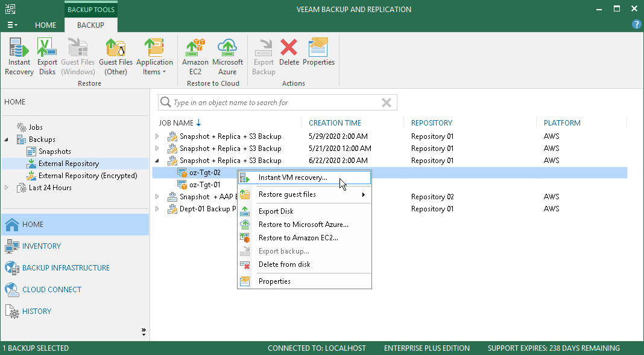Sort by the PLATFORM column header

pyautogui.click(x=562, y=123)
